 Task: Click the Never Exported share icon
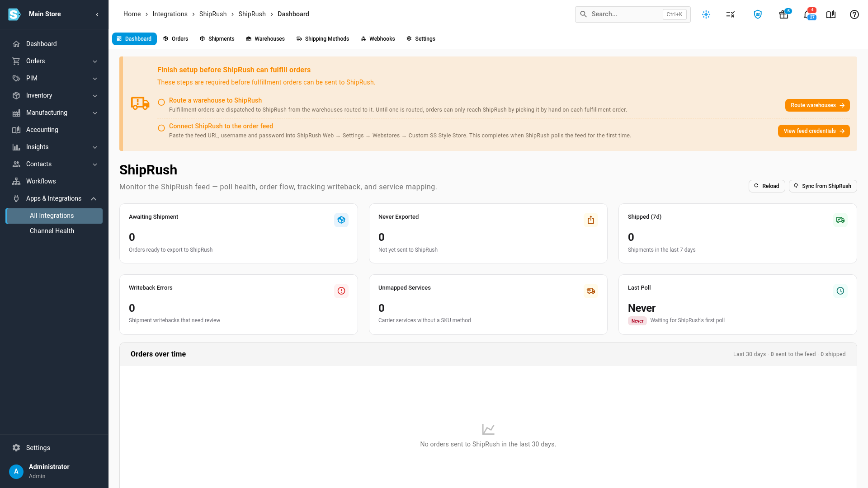pos(591,220)
